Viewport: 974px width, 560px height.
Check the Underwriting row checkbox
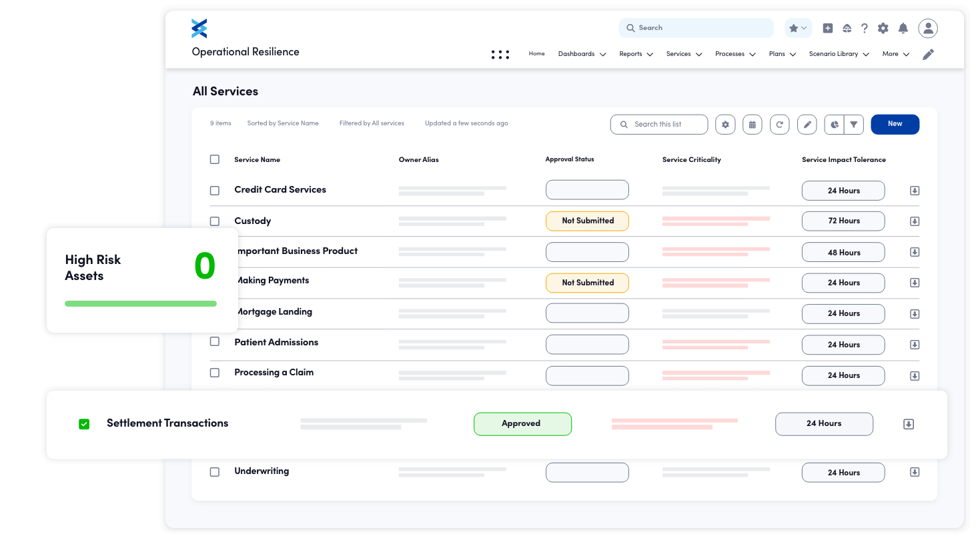click(215, 472)
